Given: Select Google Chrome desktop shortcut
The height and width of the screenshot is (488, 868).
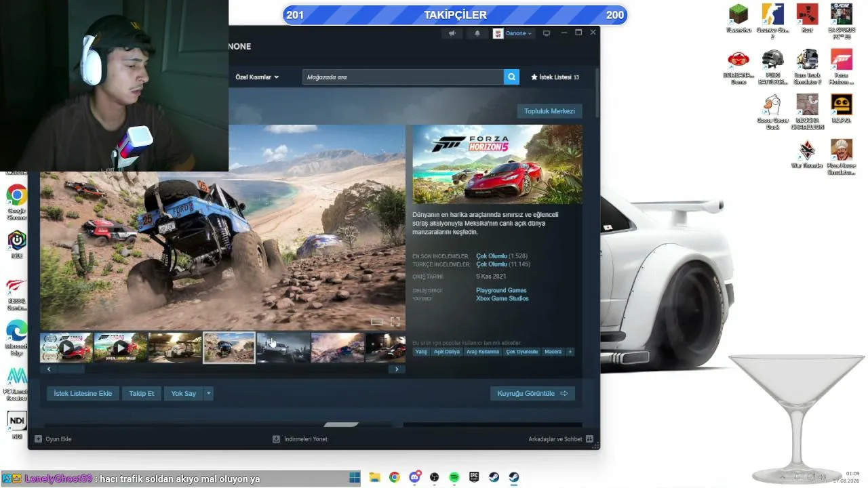Looking at the screenshot, I should tap(16, 202).
